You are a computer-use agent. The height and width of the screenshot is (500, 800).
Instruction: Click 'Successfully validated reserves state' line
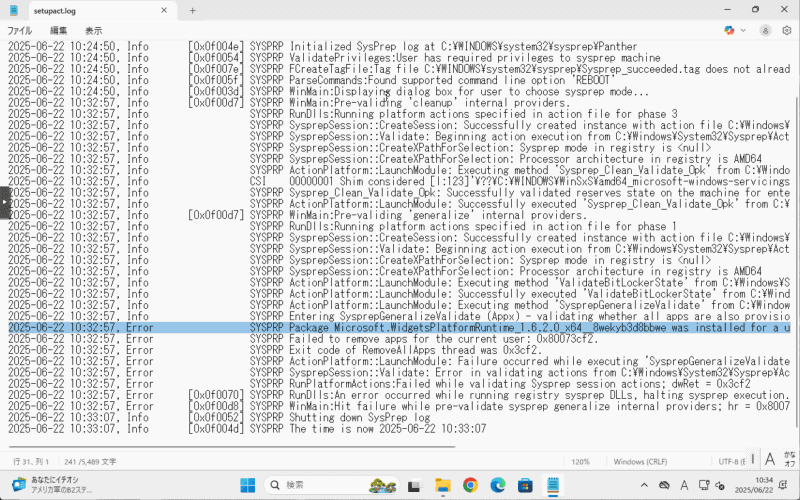click(x=399, y=193)
